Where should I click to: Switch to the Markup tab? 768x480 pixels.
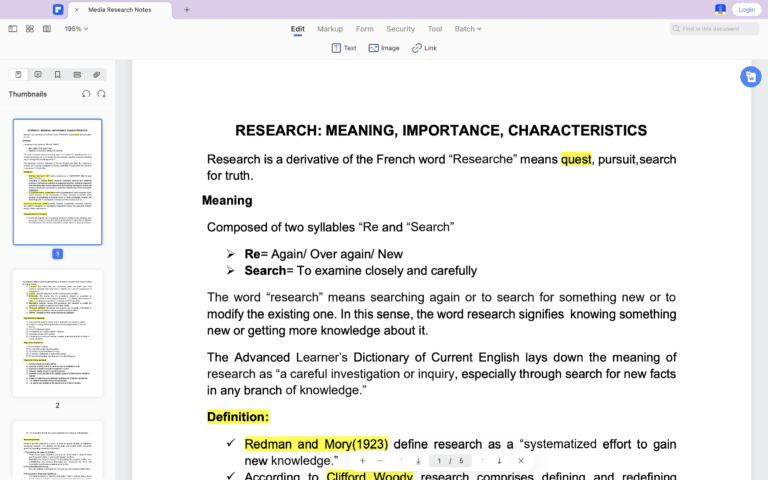330,29
